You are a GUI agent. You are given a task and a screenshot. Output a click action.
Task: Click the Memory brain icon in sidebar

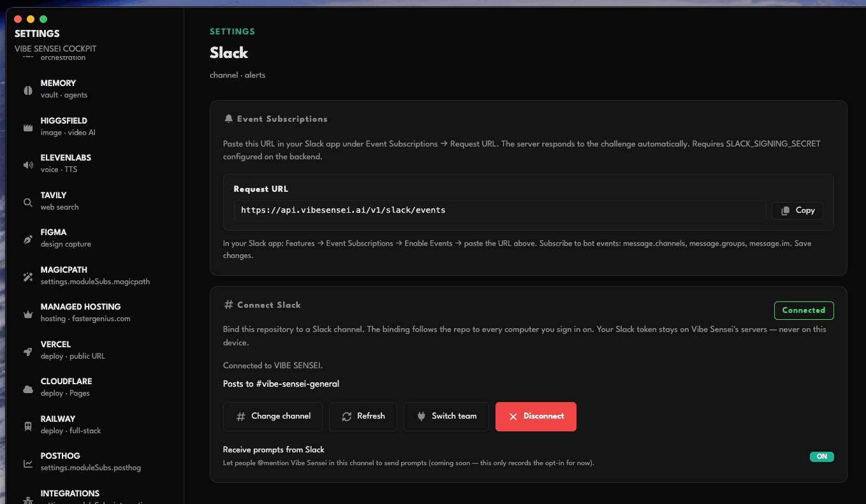[x=28, y=90]
